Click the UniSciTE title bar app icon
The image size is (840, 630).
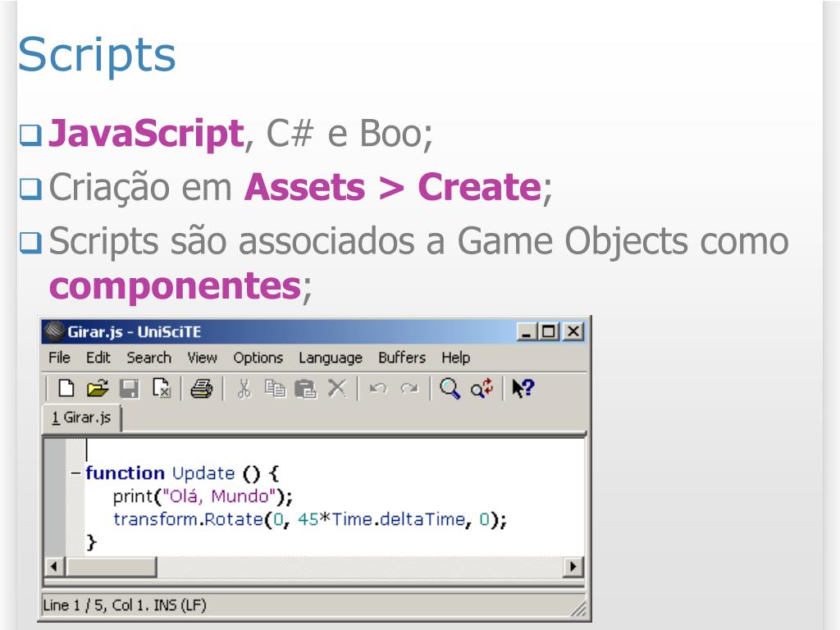click(54, 331)
